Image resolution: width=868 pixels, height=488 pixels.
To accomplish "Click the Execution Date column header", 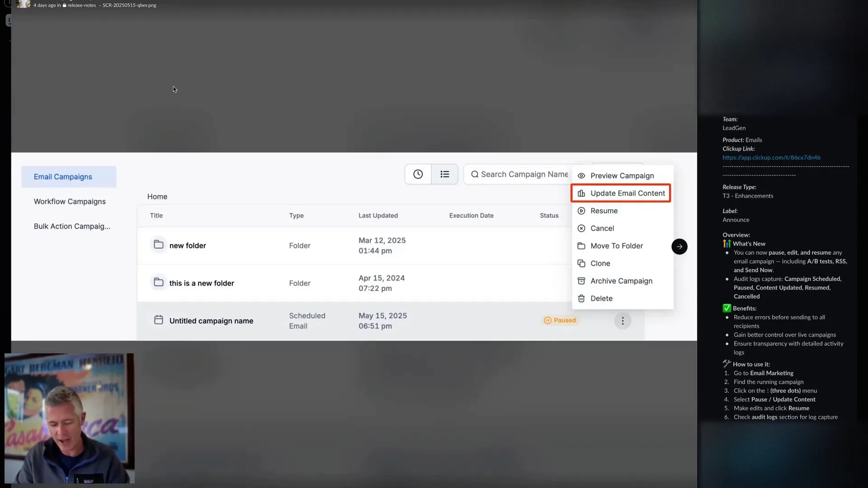I will point(471,216).
